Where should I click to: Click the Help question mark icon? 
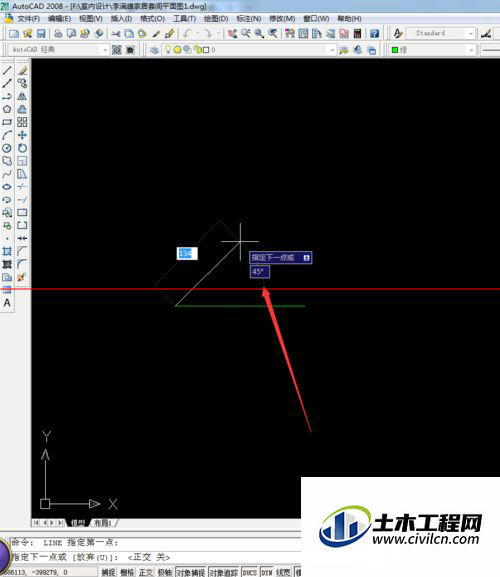click(x=375, y=34)
